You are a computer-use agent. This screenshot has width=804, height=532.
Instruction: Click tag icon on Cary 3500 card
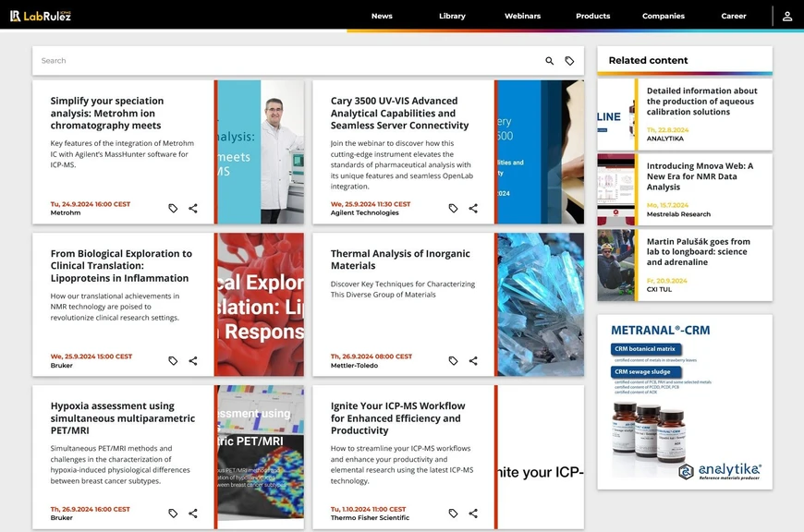pos(453,208)
